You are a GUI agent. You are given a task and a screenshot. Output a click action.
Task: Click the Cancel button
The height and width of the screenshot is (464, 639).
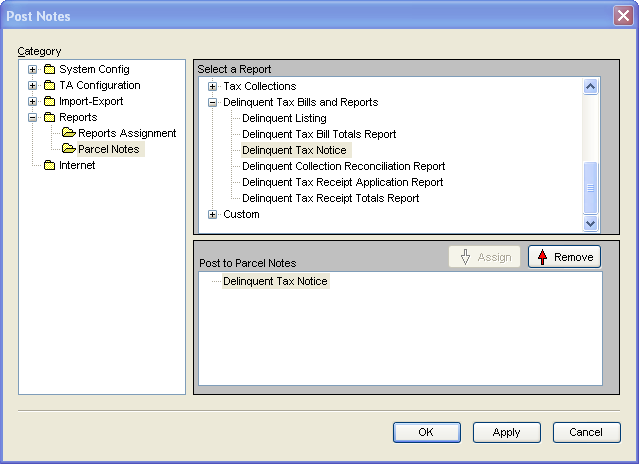586,432
